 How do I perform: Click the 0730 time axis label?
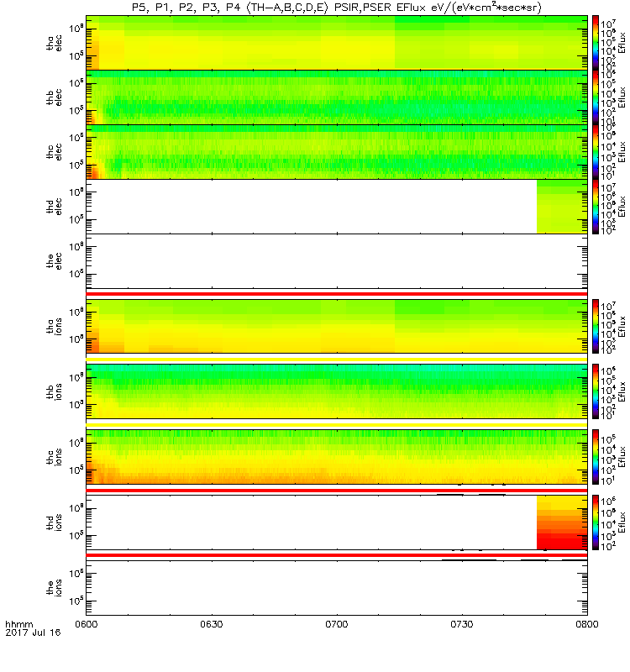461,624
